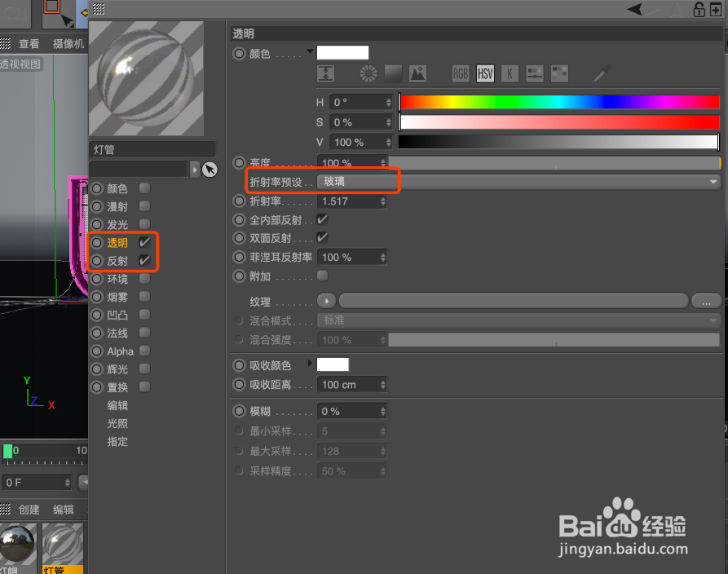Switch to the 编辑 material page

[119, 405]
